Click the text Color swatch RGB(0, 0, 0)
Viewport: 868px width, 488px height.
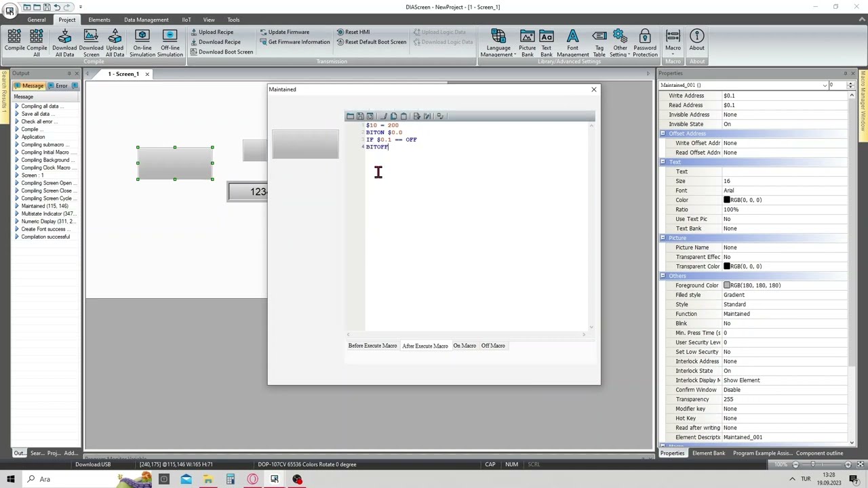726,200
